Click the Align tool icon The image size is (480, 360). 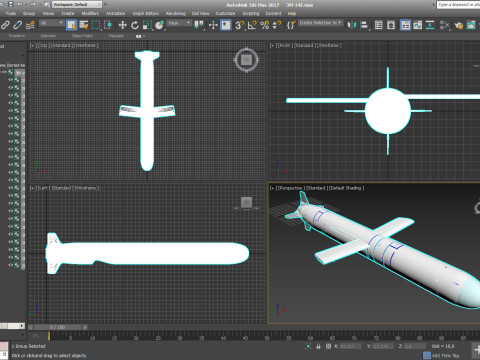pos(364,25)
